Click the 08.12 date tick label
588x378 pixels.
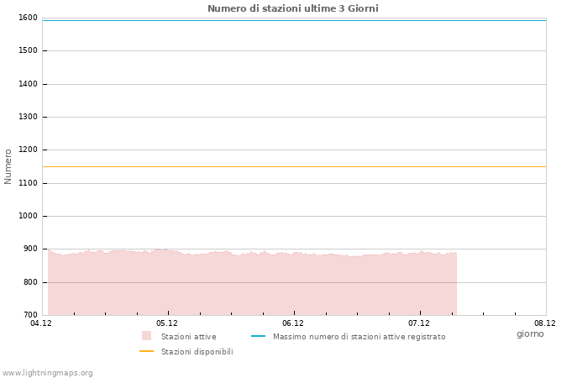(x=545, y=323)
